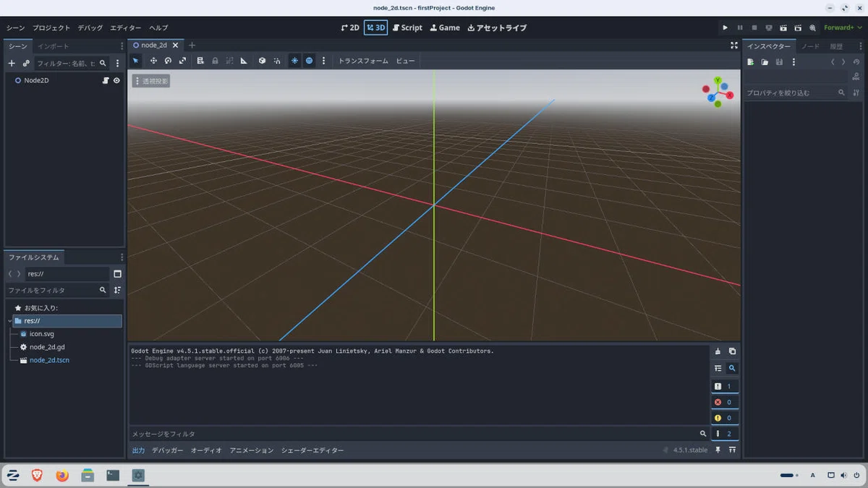Open the script attached to Node2D

[x=106, y=80]
